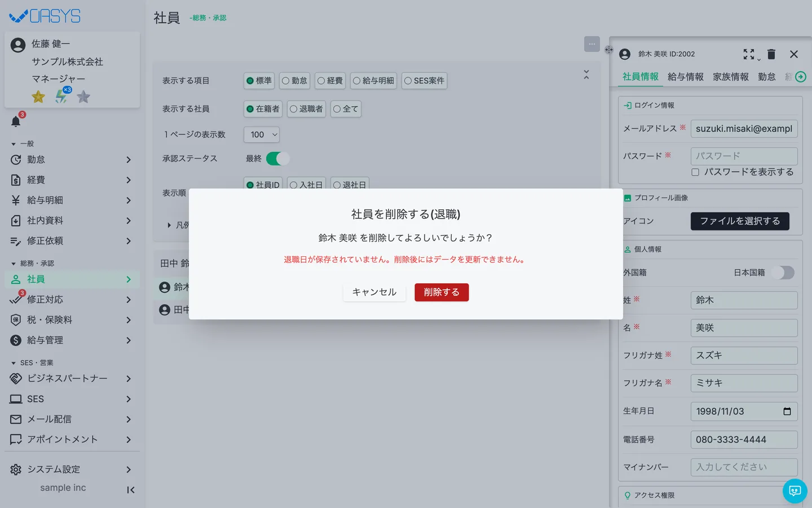Click the ファイルを選択する button
This screenshot has height=508, width=812.
[x=740, y=221]
